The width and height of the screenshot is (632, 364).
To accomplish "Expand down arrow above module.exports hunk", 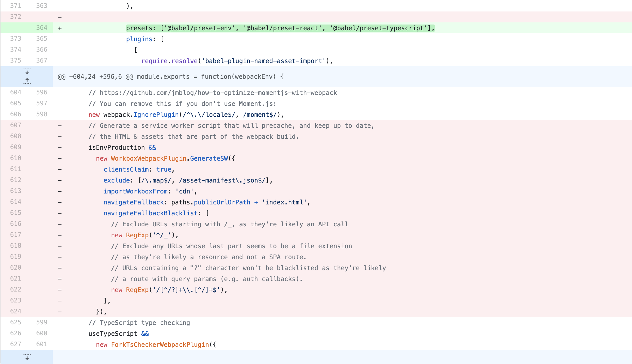I will [27, 71].
